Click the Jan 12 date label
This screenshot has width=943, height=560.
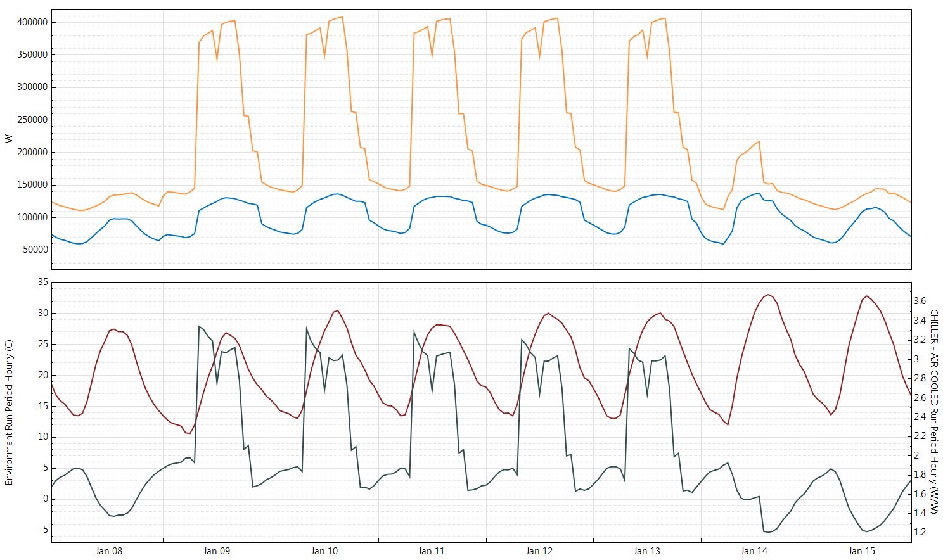click(539, 551)
